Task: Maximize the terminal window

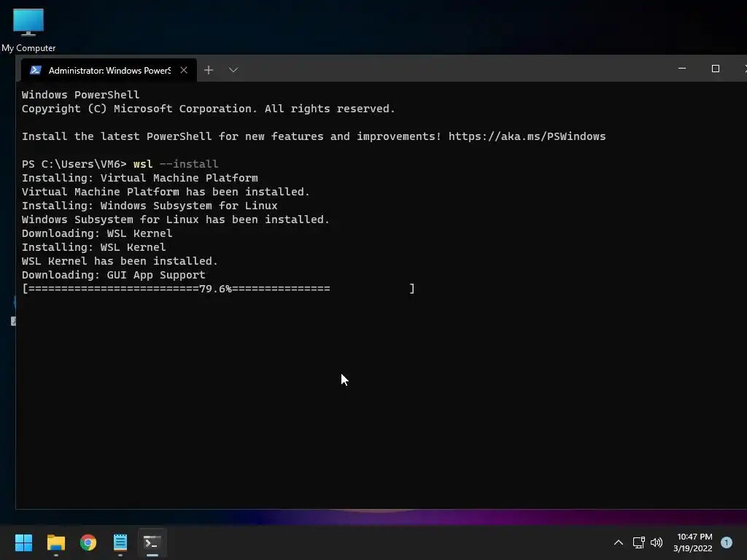Action: pyautogui.click(x=715, y=69)
